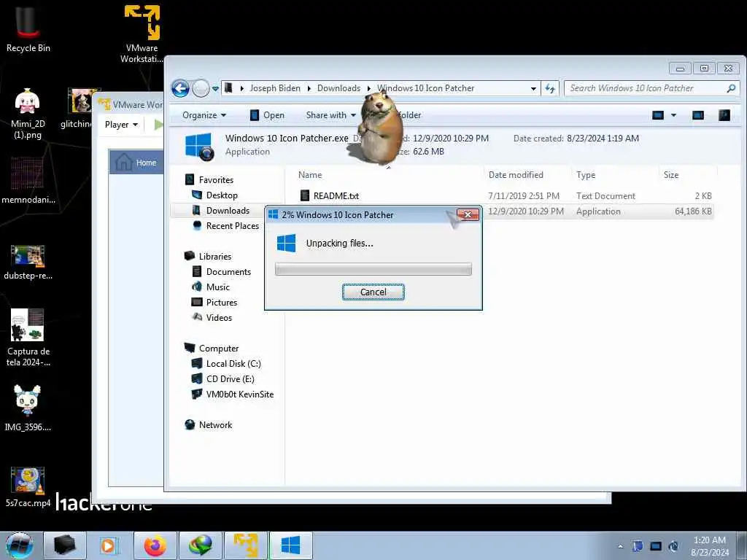
Task: Open the Share with menu
Action: tap(330, 115)
